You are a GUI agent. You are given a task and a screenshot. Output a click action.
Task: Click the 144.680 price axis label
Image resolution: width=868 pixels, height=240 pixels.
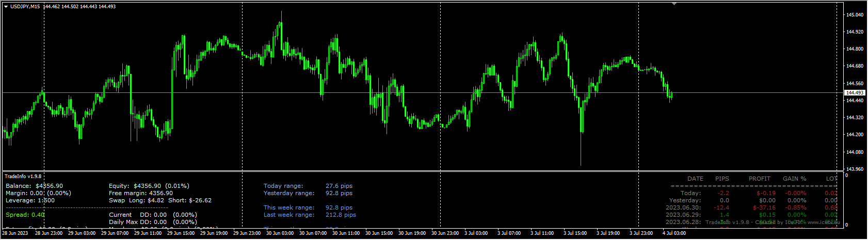point(855,66)
